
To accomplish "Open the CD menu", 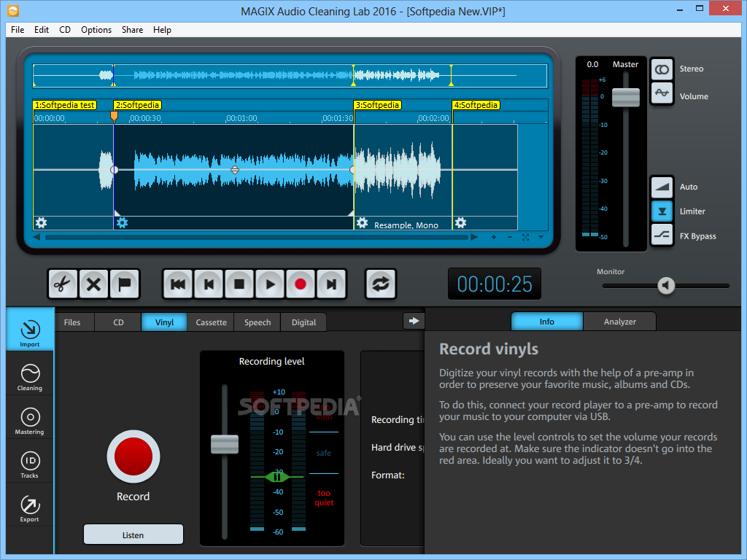I will (65, 29).
